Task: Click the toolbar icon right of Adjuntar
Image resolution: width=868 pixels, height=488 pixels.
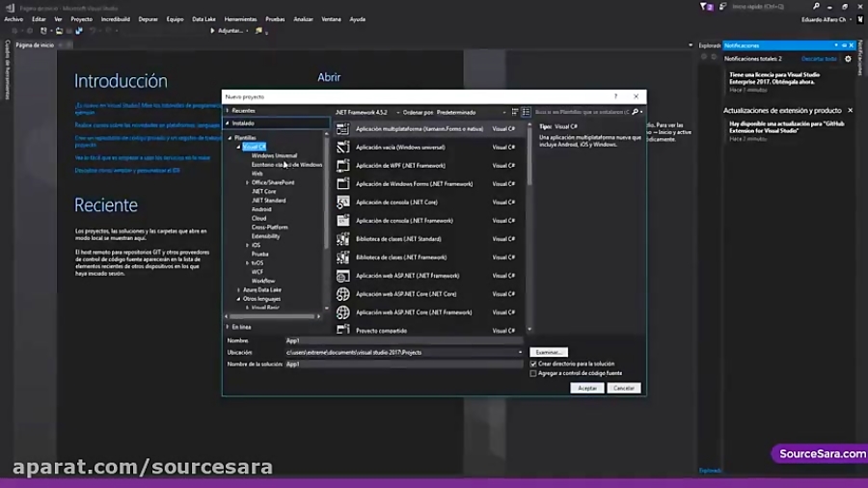Action: point(258,31)
